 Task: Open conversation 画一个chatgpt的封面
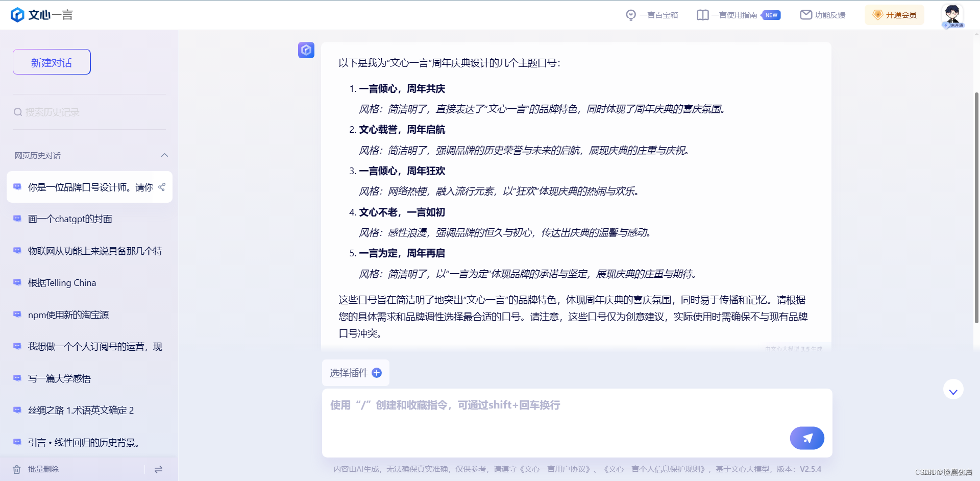(x=89, y=219)
